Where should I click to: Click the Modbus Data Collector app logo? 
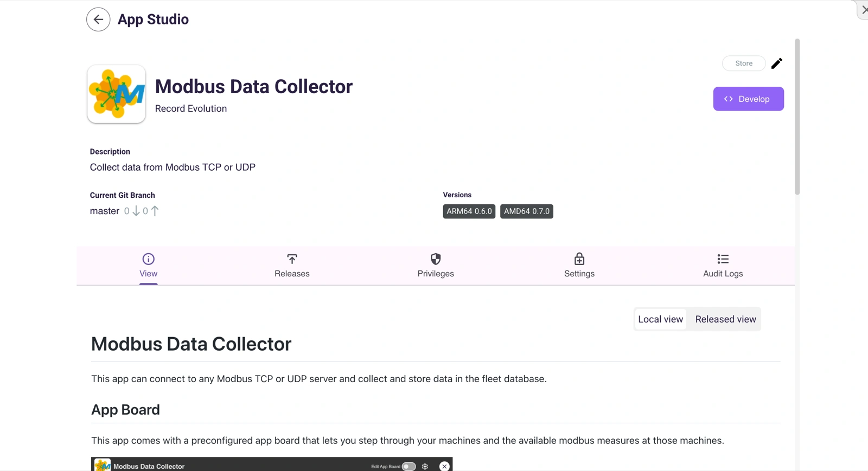pos(117,94)
